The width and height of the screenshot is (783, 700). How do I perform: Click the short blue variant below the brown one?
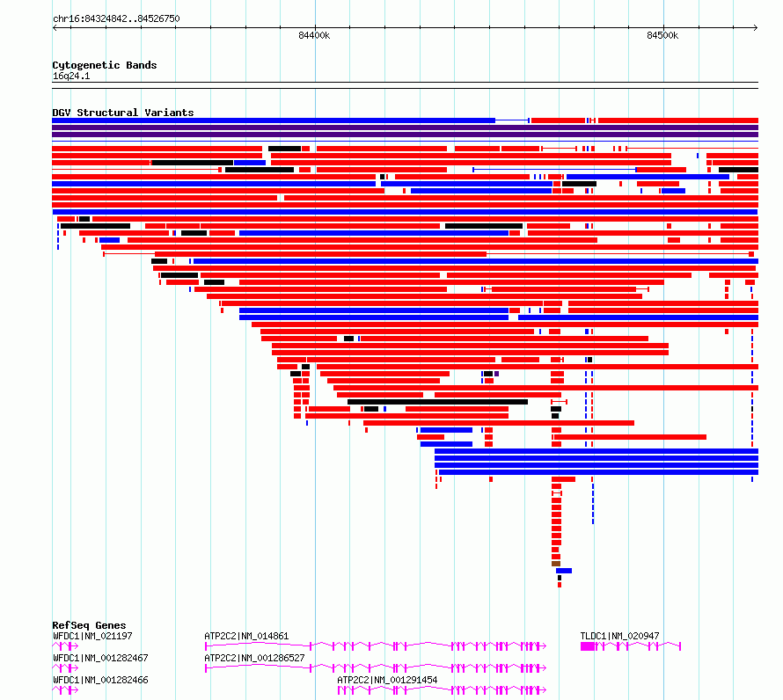[564, 571]
